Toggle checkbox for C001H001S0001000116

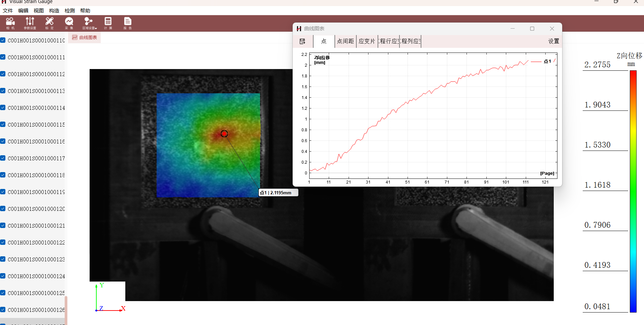click(3, 141)
